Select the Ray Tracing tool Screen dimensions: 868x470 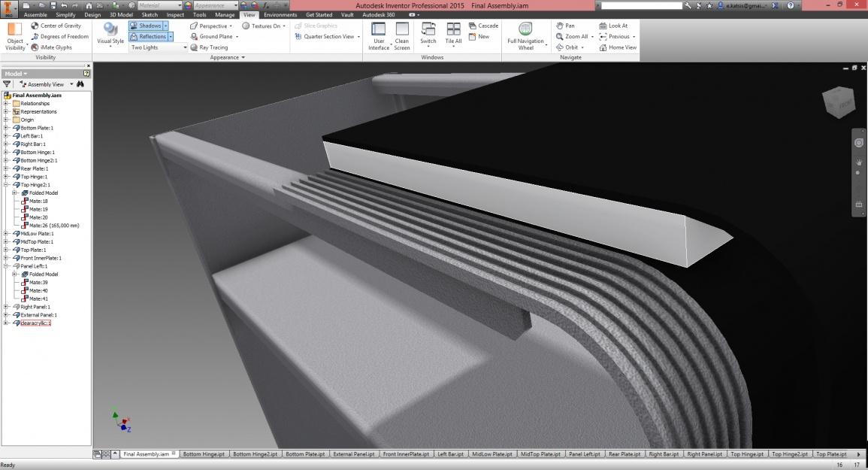(208, 47)
